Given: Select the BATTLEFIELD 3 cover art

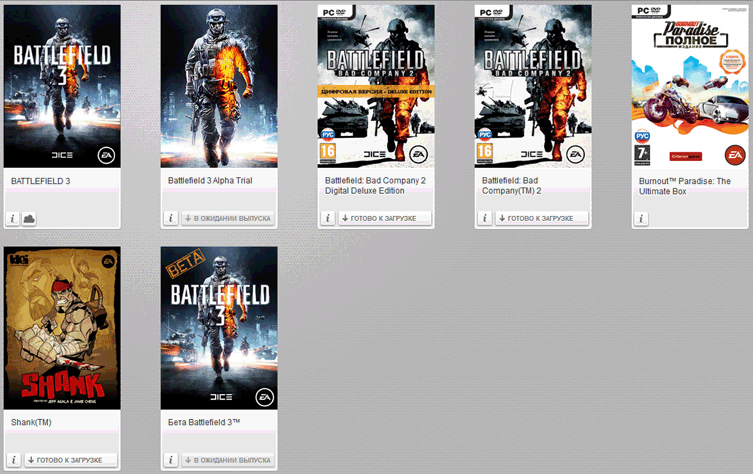Looking at the screenshot, I should 62,86.
